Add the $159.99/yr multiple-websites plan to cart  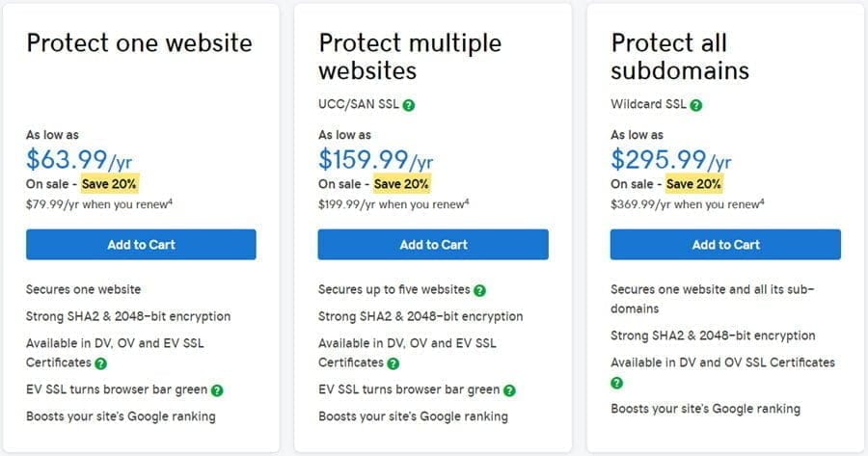click(433, 245)
